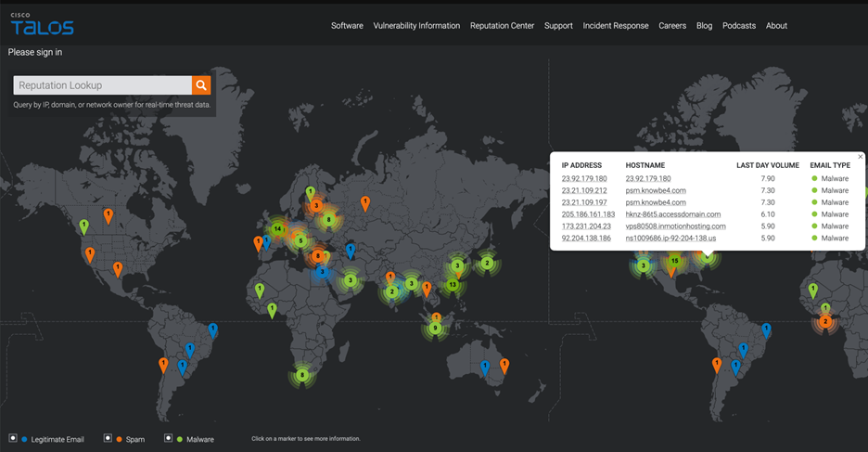Select the green 5 cluster in Central Europe
Image resolution: width=868 pixels, height=452 pixels.
(x=300, y=241)
